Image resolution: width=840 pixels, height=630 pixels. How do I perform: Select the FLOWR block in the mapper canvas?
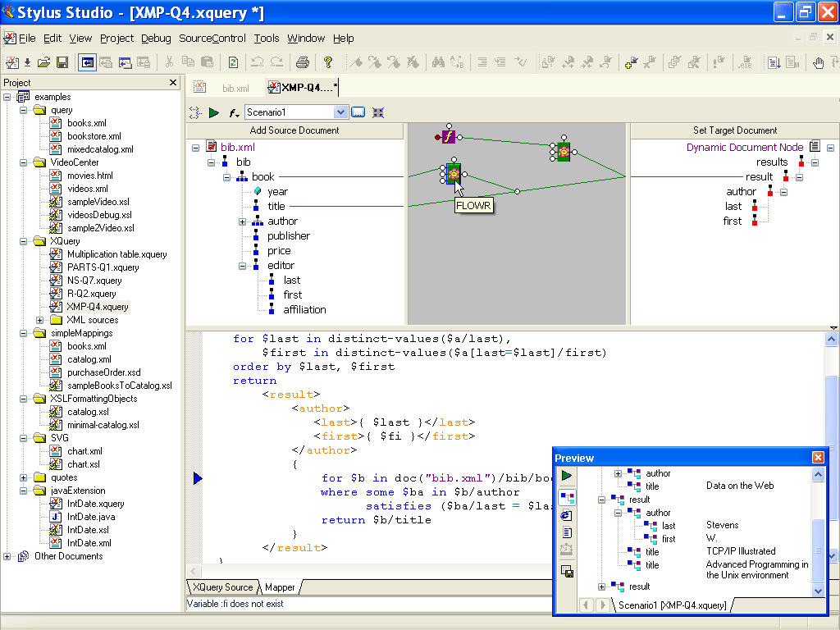pyautogui.click(x=452, y=172)
